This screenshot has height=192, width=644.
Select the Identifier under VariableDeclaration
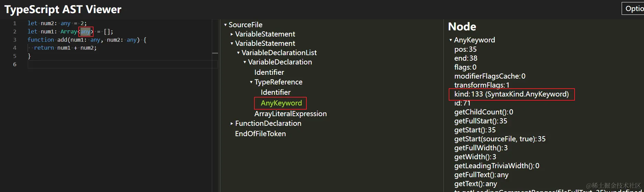click(x=269, y=72)
